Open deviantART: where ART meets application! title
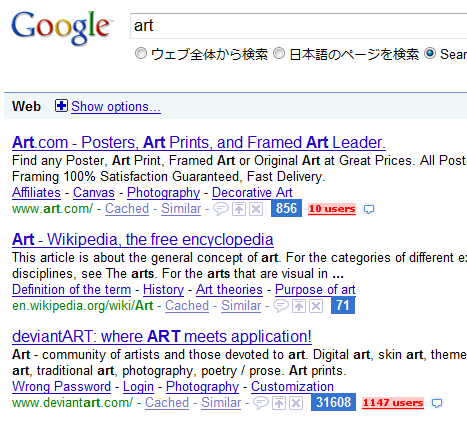Viewport: 467px width, 423px height. [x=162, y=337]
